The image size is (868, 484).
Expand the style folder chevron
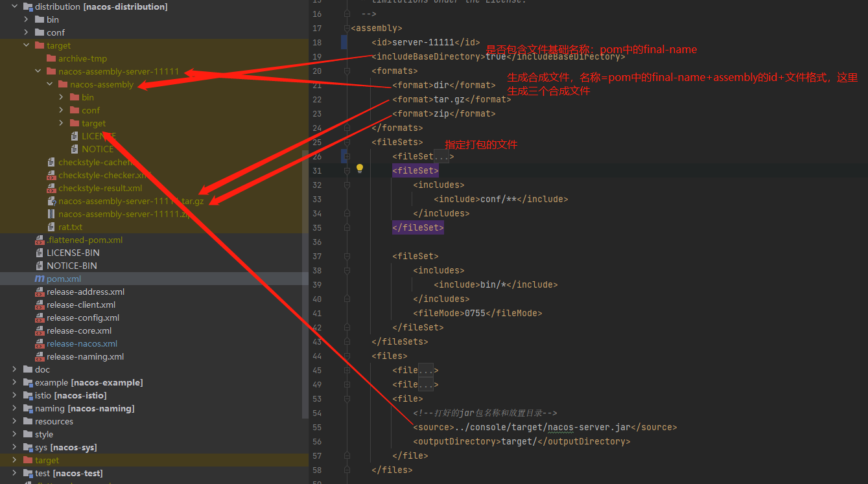click(14, 434)
